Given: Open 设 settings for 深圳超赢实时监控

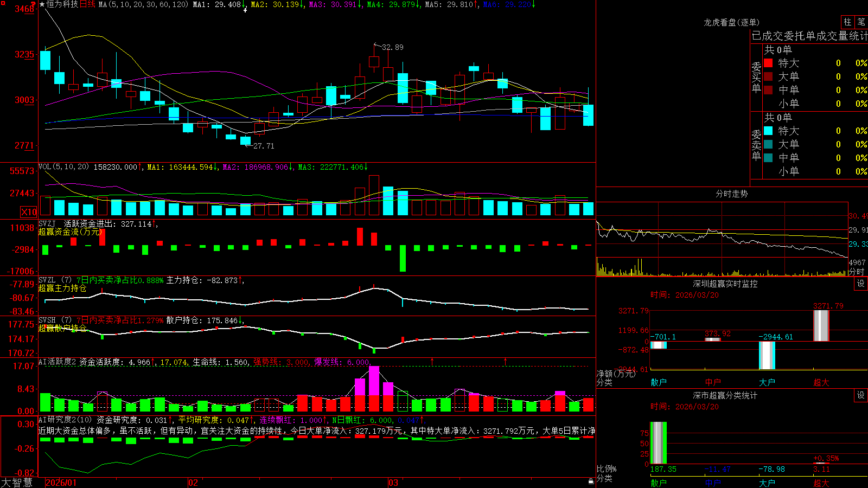Looking at the screenshot, I should point(861,284).
